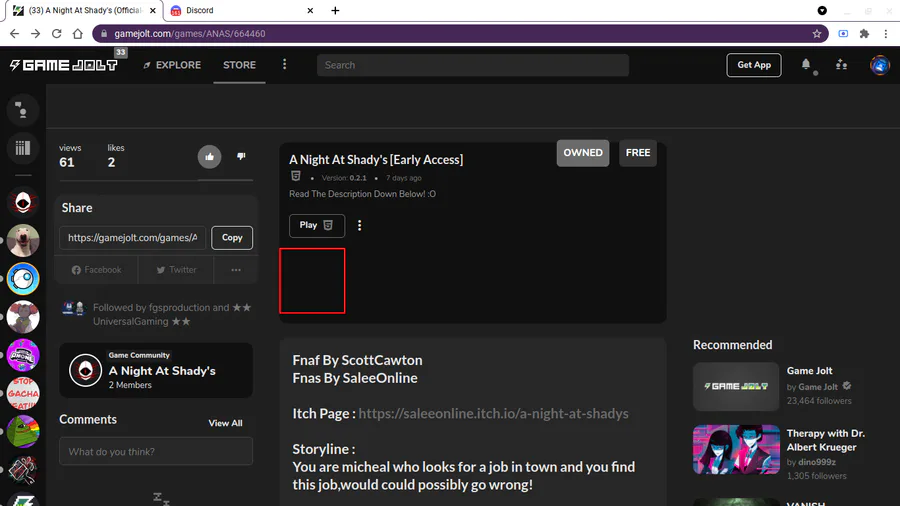The width and height of the screenshot is (900, 506).
Task: Open sidebar library icon
Action: (x=23, y=148)
